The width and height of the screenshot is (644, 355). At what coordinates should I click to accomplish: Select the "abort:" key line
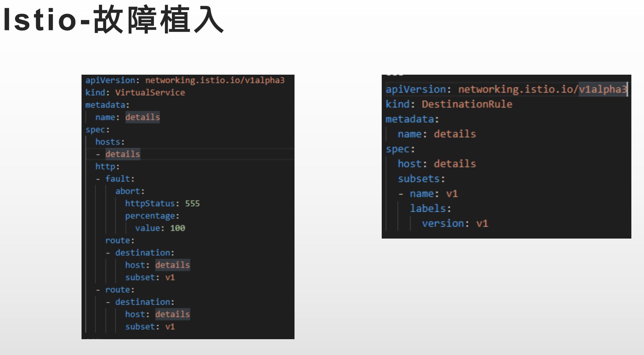tap(130, 191)
